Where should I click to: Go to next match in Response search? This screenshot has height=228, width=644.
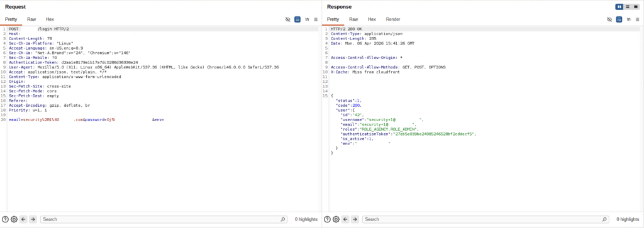(355, 219)
